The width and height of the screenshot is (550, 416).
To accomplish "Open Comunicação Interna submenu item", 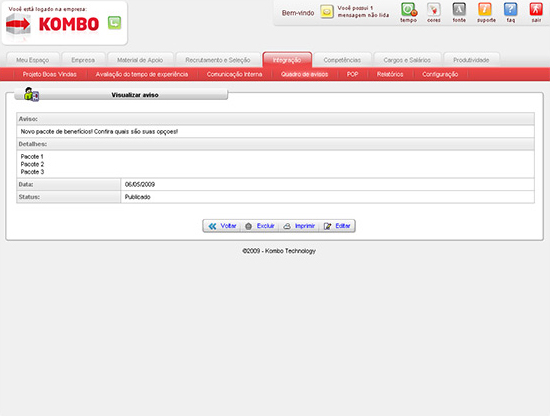I will [234, 74].
